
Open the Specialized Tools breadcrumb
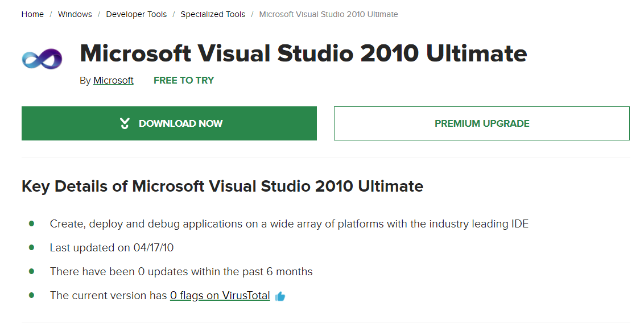(x=213, y=14)
